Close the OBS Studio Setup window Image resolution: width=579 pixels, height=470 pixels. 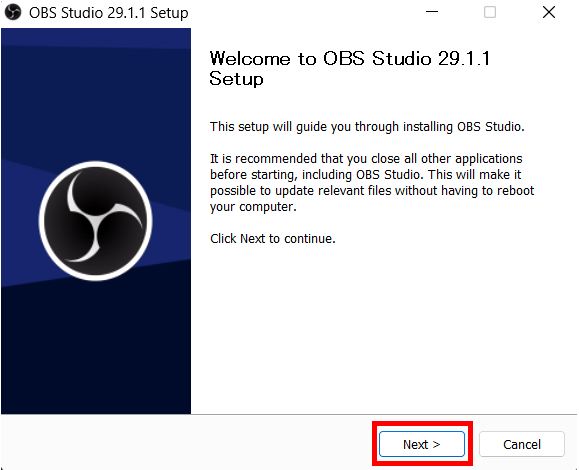point(549,12)
